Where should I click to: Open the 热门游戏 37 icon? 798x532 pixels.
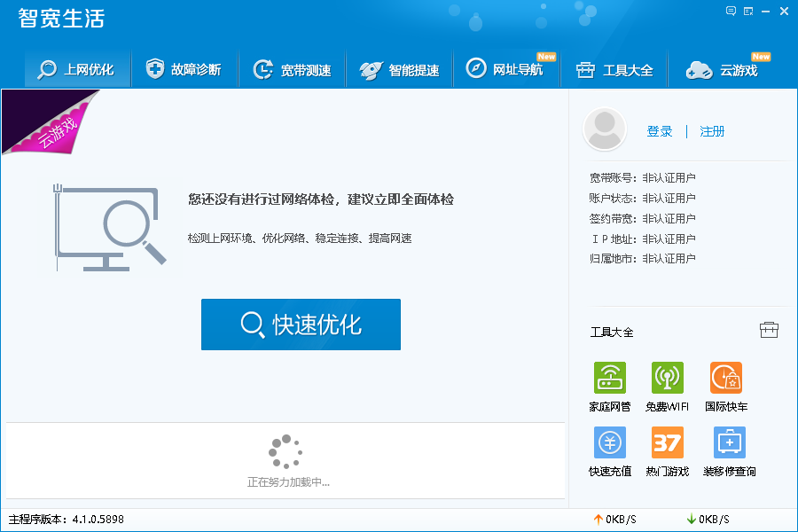[667, 442]
